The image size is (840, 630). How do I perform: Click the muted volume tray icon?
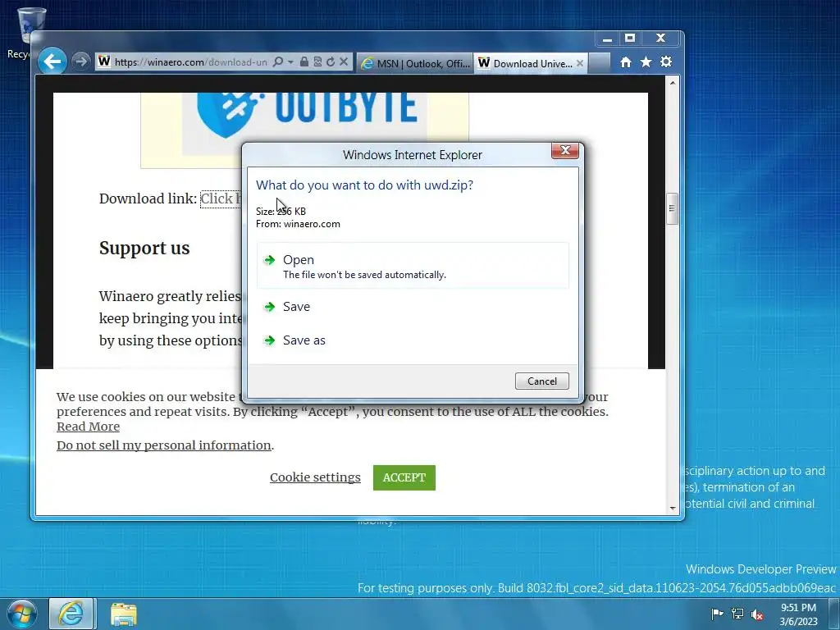[757, 614]
